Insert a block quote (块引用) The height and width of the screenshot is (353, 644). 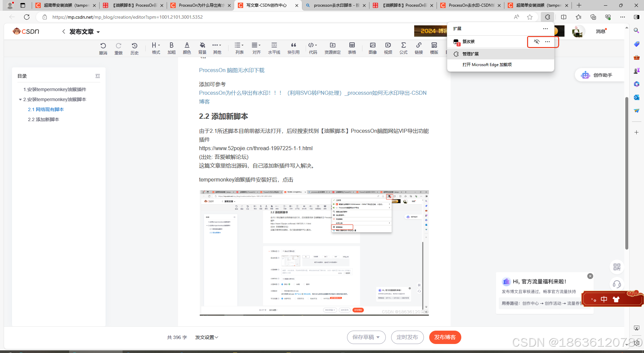tap(293, 48)
